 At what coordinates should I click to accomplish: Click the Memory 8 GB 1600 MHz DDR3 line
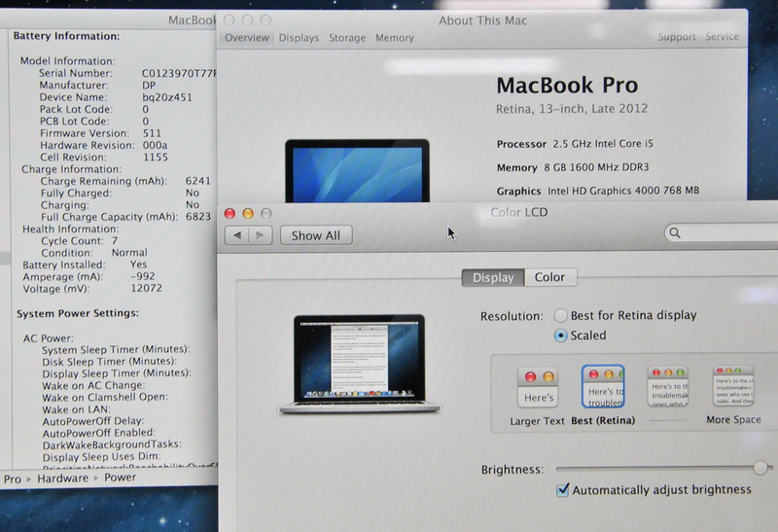point(573,167)
